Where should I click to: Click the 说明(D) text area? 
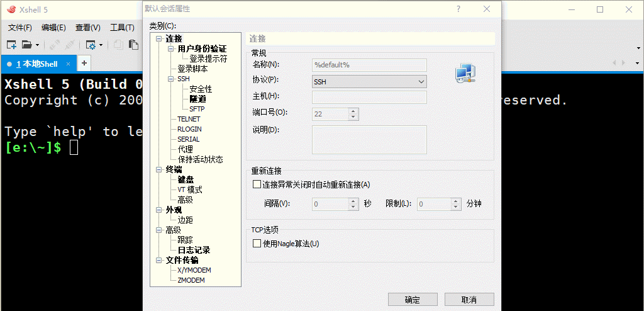[x=369, y=140]
